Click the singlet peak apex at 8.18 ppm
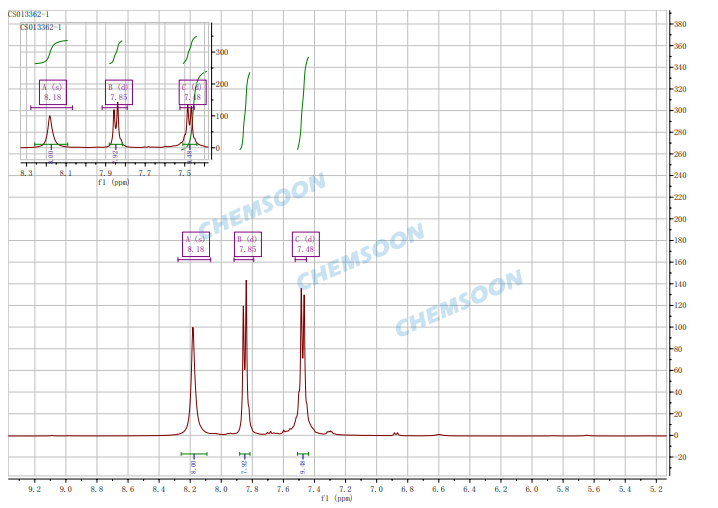This screenshot has height=508, width=718. click(193, 329)
